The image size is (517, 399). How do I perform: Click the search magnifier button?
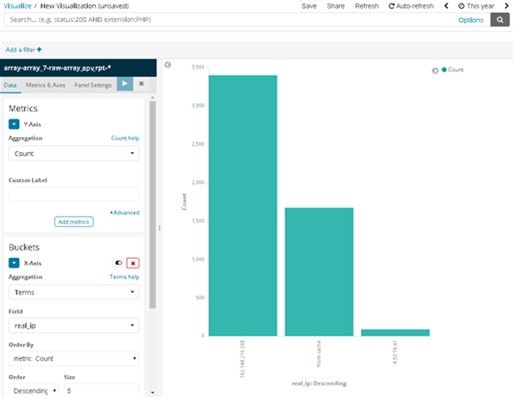point(500,20)
